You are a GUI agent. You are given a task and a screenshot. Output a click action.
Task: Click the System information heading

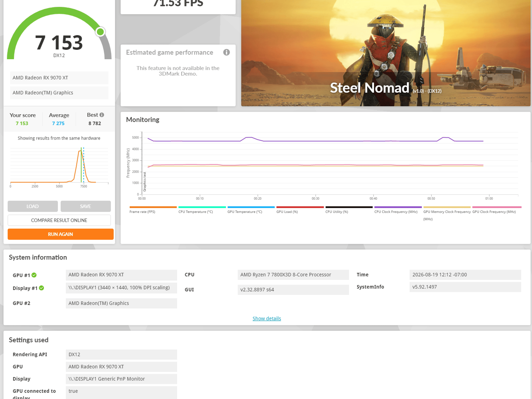click(x=38, y=257)
